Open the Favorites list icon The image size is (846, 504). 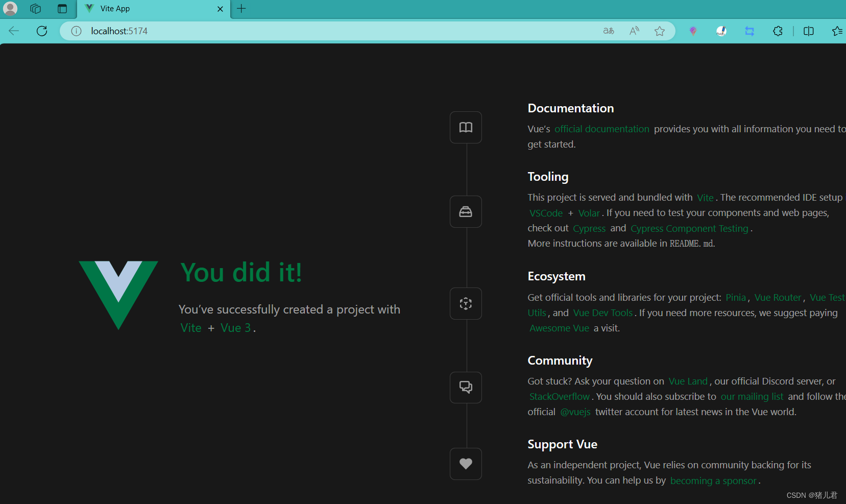837,31
